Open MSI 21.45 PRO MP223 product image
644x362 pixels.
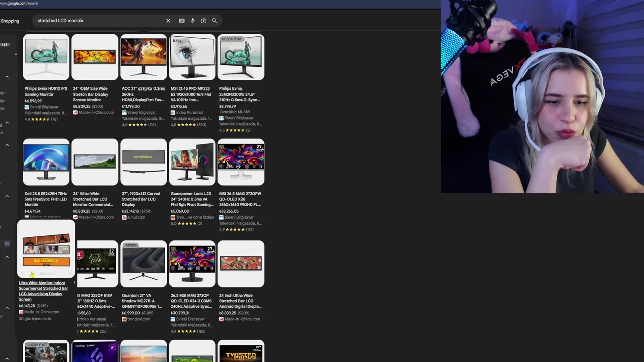click(192, 57)
